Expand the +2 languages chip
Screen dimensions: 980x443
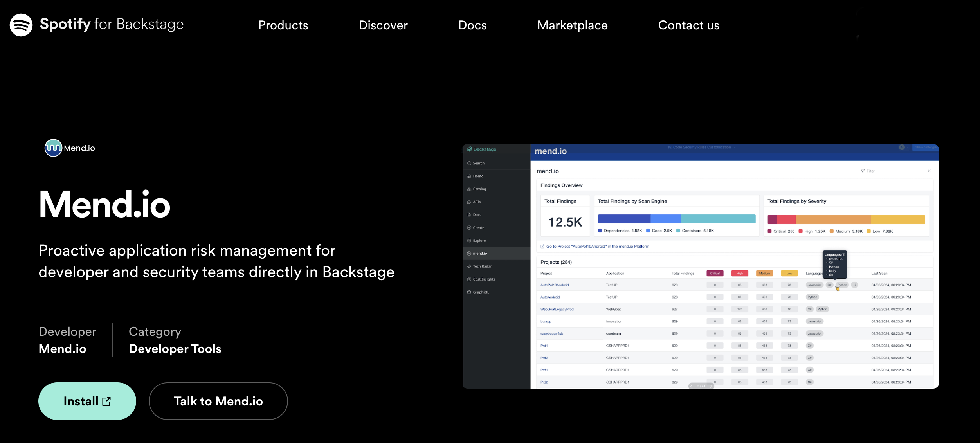tap(855, 285)
